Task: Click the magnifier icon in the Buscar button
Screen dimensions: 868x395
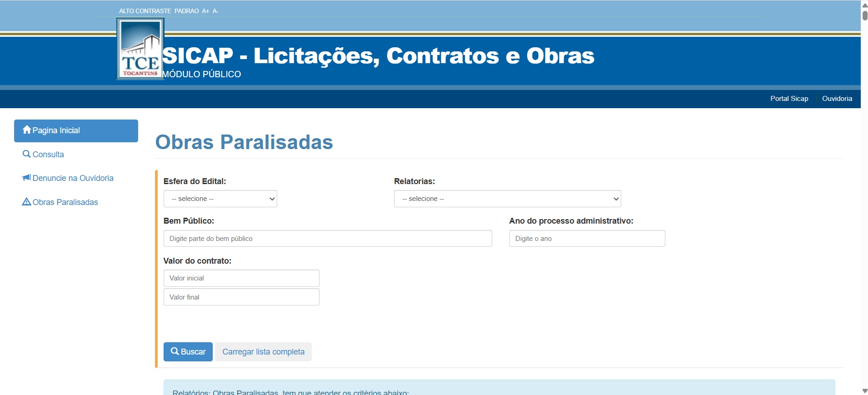Action: click(175, 351)
